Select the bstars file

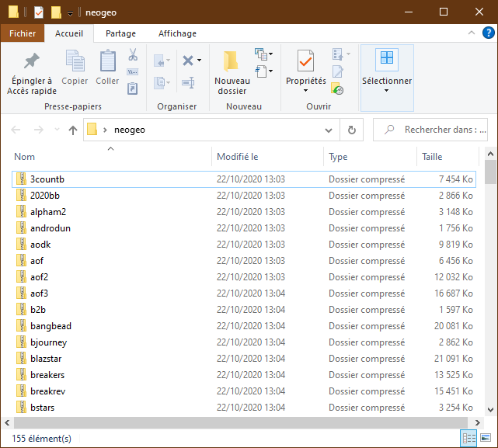244,408
